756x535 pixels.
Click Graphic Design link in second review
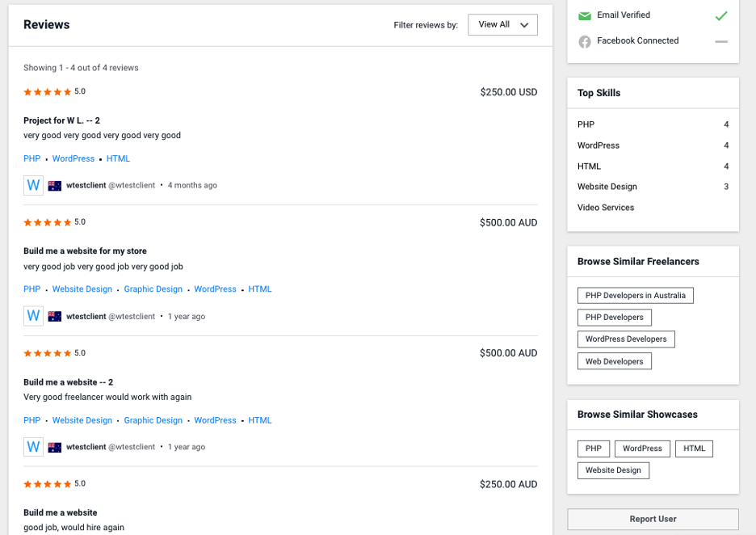pyautogui.click(x=153, y=289)
